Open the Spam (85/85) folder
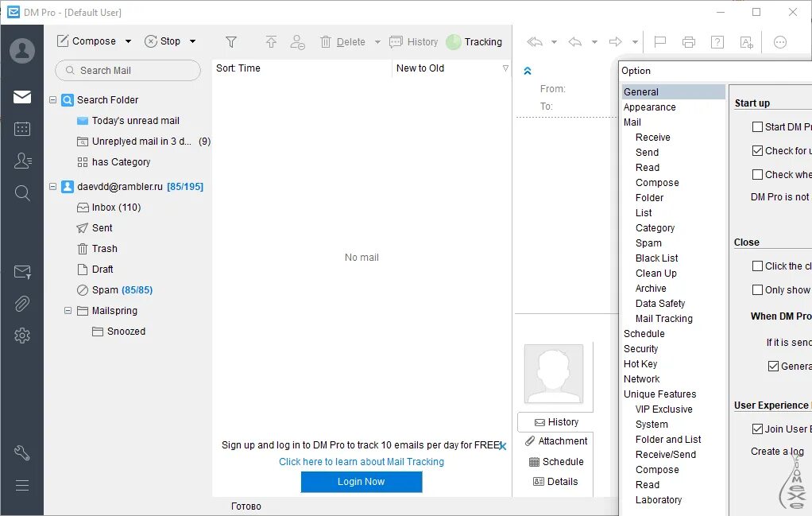The width and height of the screenshot is (812, 516). (x=114, y=290)
